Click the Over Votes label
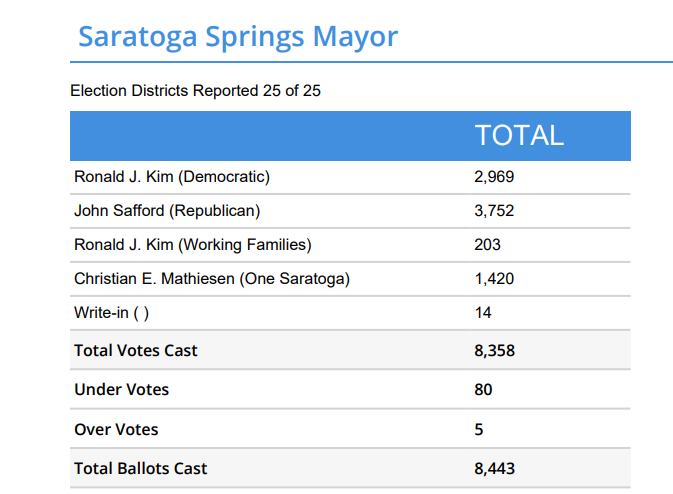 pyautogui.click(x=116, y=429)
